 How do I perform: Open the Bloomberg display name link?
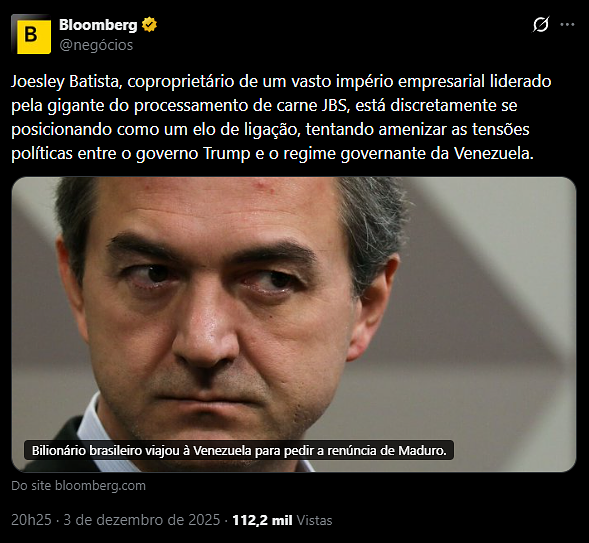[x=98, y=25]
